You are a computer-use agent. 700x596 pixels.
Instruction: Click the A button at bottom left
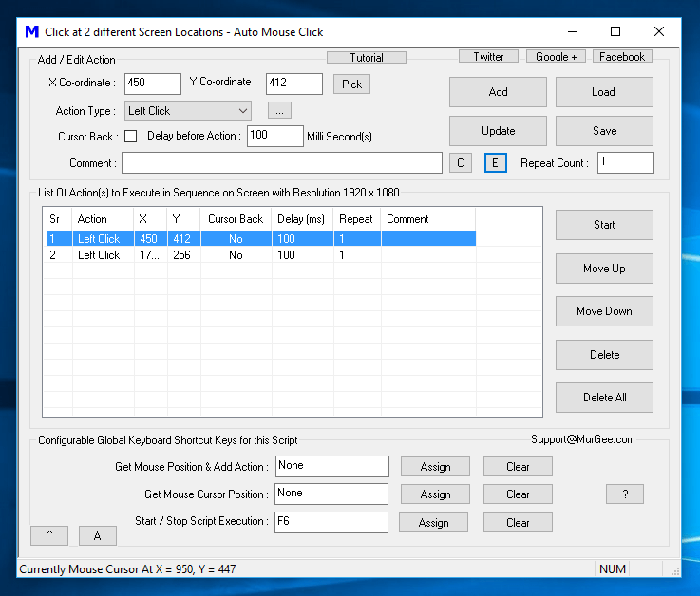[98, 535]
